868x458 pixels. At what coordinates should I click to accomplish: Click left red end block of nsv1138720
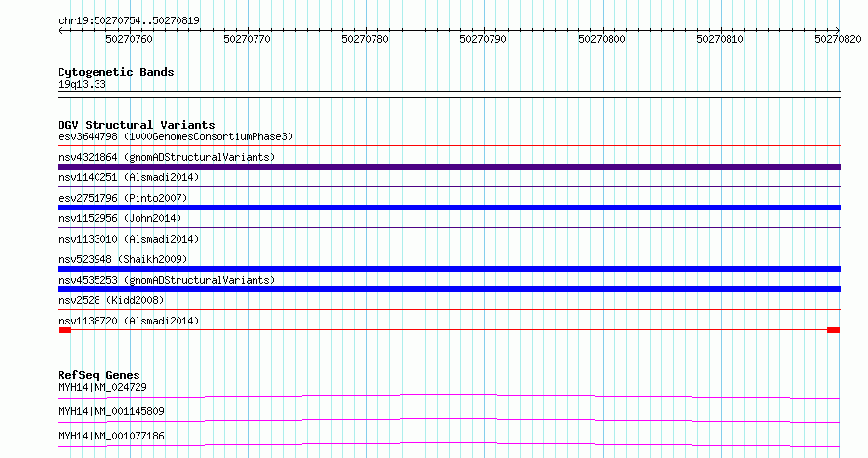64,330
